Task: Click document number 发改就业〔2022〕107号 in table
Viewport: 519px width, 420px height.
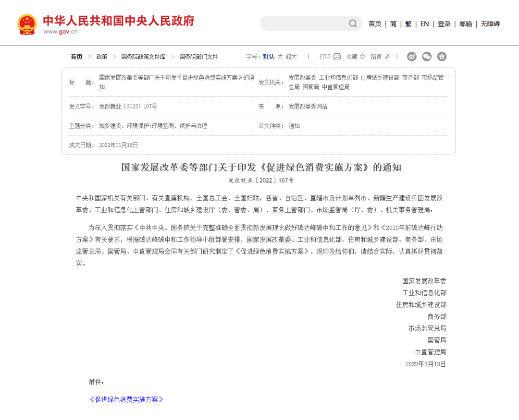Action: point(128,106)
